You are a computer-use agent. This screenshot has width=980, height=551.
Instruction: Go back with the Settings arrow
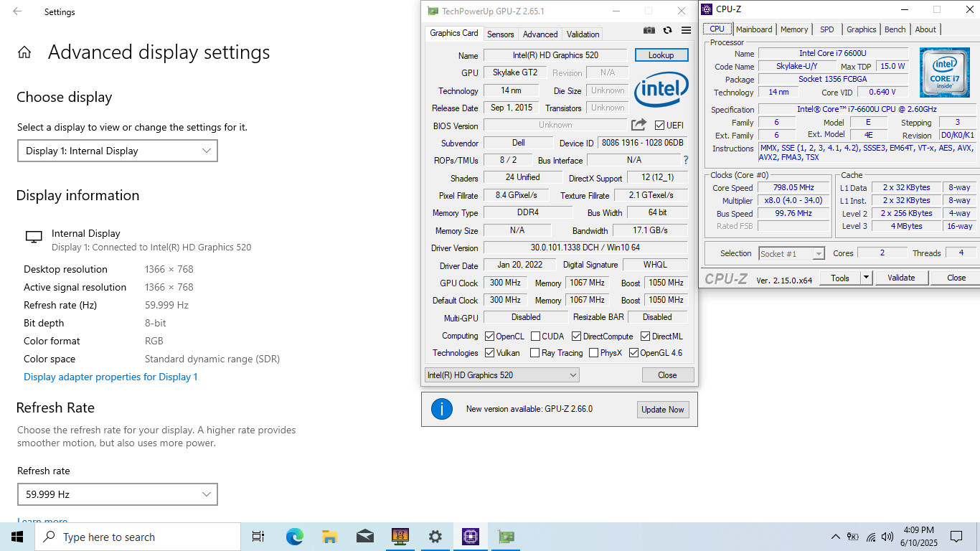(17, 11)
